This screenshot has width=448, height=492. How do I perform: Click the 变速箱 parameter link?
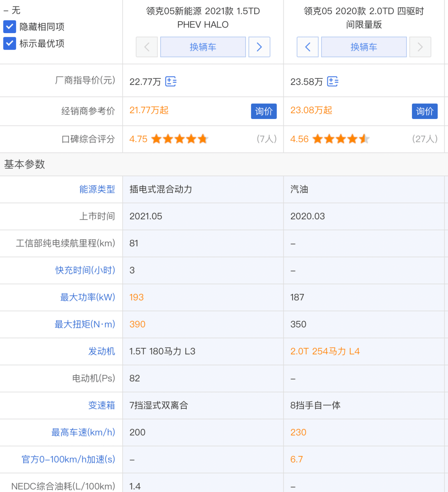coord(101,405)
